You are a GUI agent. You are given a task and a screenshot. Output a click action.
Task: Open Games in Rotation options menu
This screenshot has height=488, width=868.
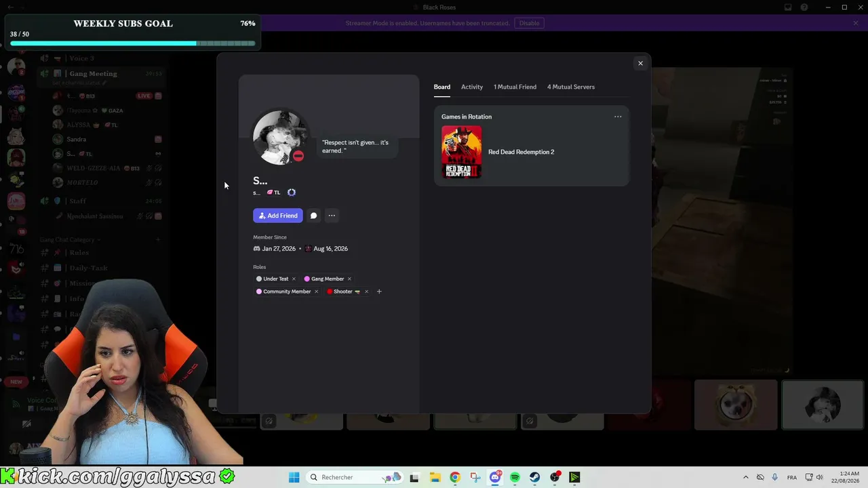[x=618, y=117]
